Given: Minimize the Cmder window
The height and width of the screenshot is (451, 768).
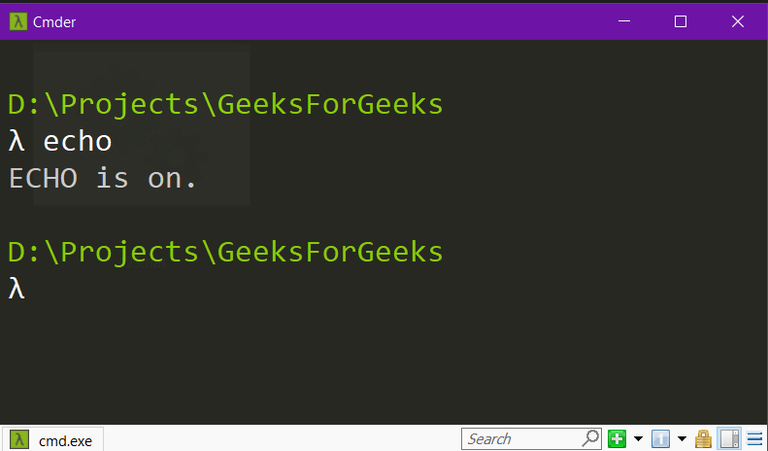Looking at the screenshot, I should tap(625, 21).
